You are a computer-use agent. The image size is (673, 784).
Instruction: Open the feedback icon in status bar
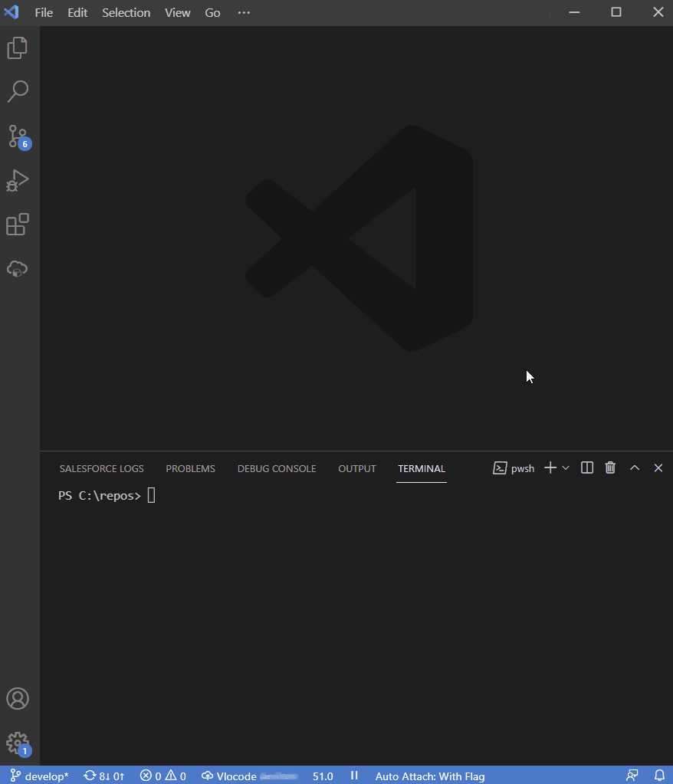pyautogui.click(x=632, y=776)
